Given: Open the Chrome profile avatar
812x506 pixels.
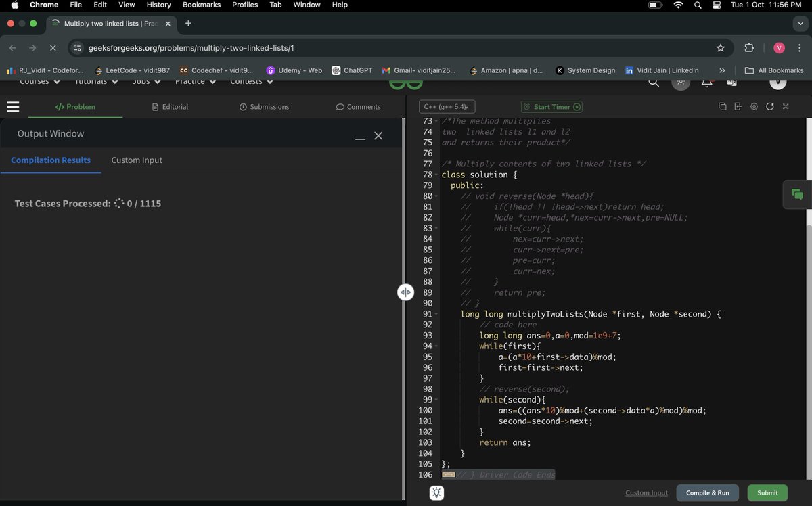Looking at the screenshot, I should pyautogui.click(x=780, y=48).
